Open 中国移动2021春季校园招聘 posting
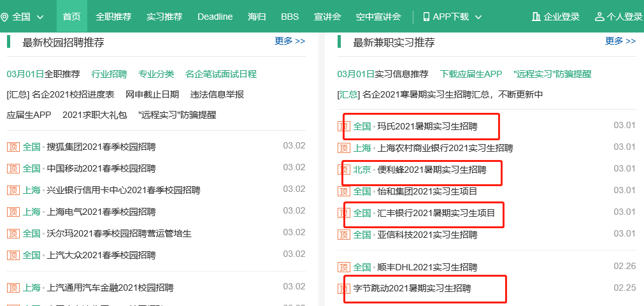644x306 pixels. (101, 168)
